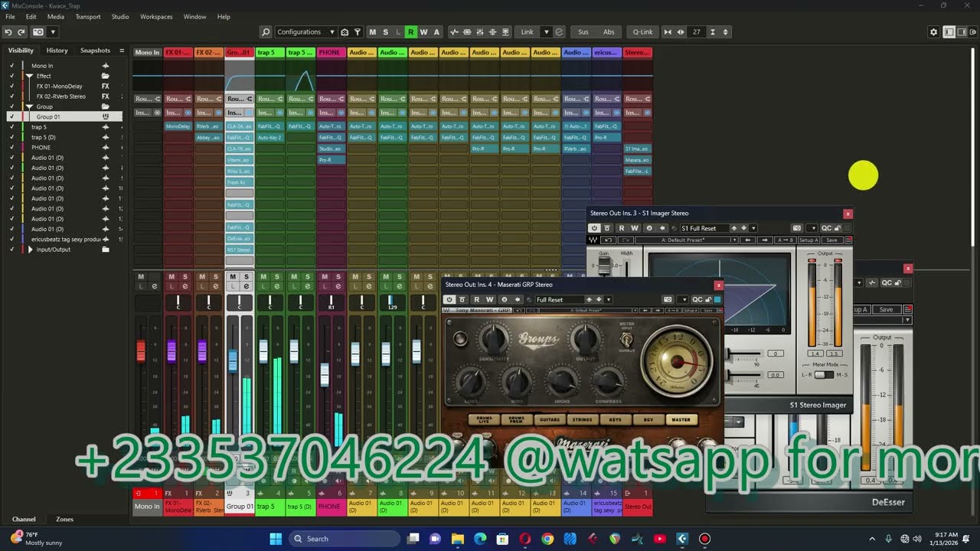Click the red fader on Mono In strip
980x551 pixels.
tap(141, 351)
